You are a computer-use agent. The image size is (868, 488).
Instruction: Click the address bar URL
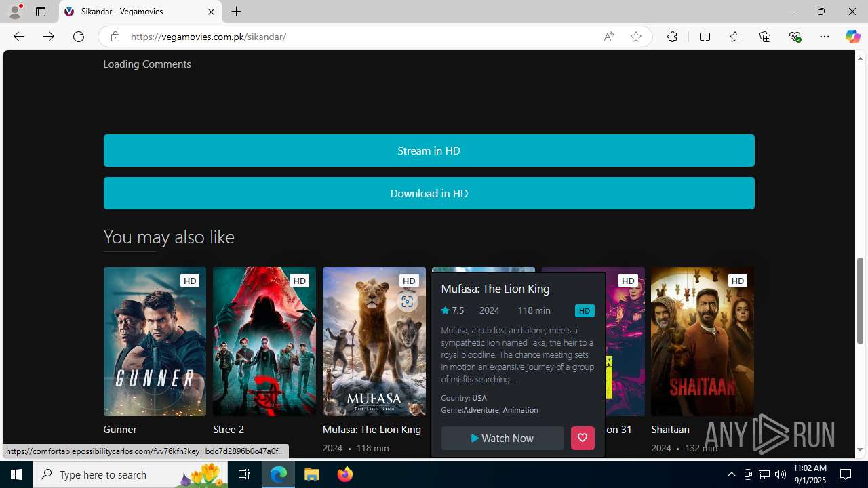[x=208, y=37]
